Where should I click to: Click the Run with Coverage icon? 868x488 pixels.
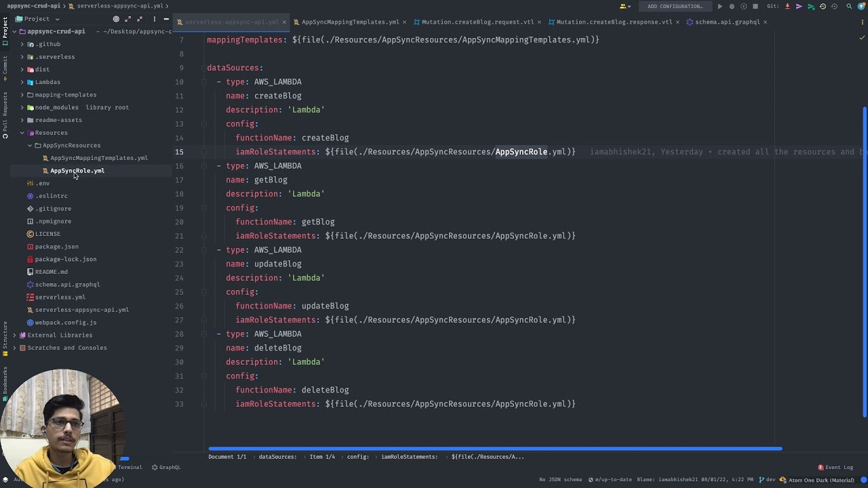[743, 6]
